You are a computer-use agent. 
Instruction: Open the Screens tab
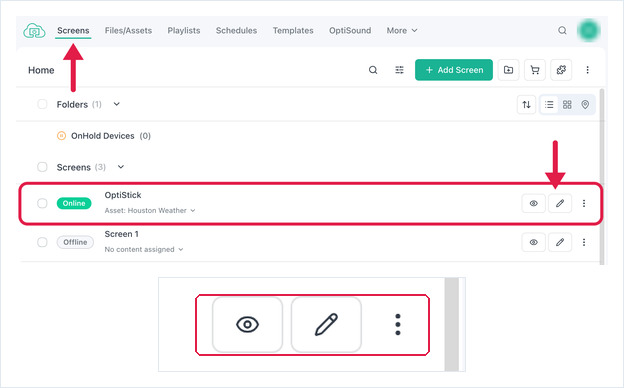[x=73, y=31]
